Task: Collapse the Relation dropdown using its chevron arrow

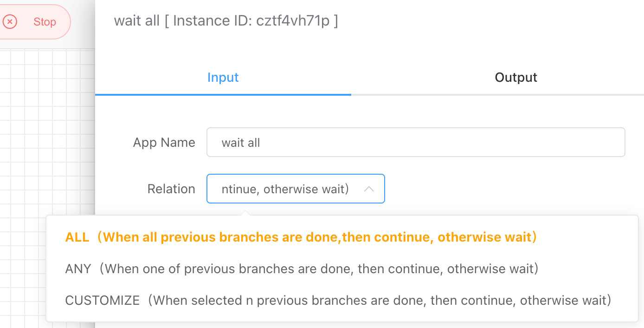Action: (369, 189)
